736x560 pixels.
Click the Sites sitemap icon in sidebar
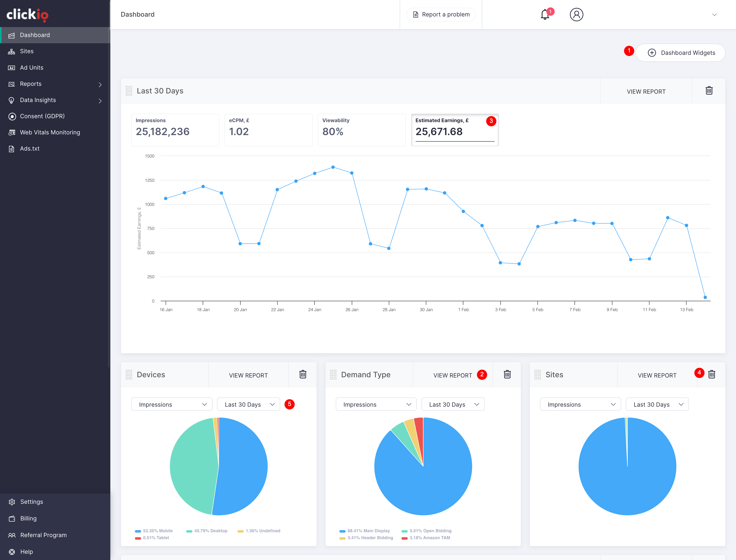click(x=12, y=51)
